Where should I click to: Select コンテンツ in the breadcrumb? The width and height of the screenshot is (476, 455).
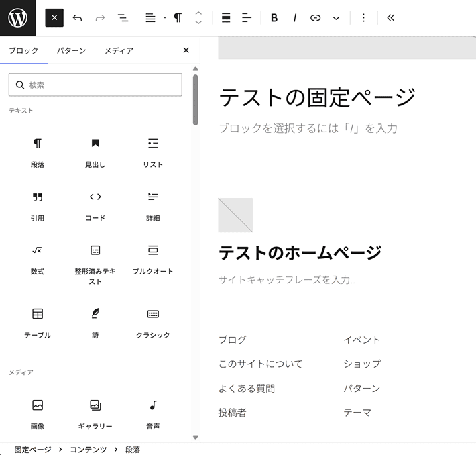coord(88,450)
